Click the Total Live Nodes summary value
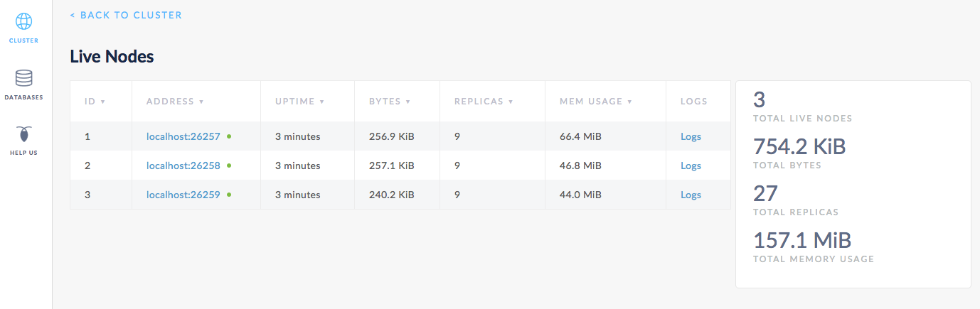 (759, 100)
